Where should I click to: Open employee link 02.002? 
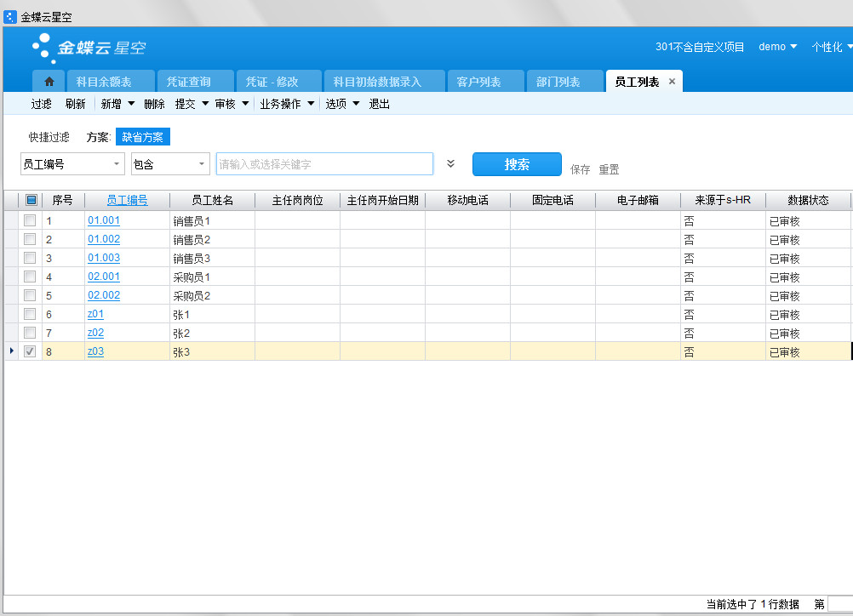pos(104,296)
